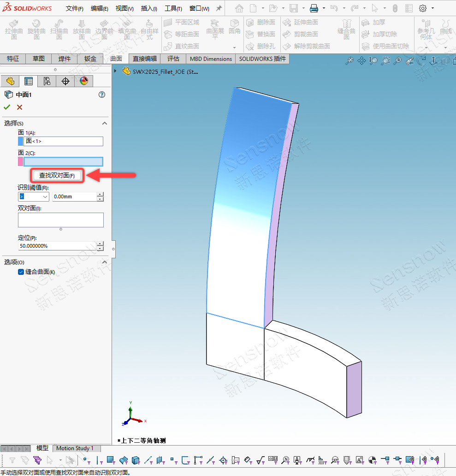Open the ConfigurationManager panel icon
The height and width of the screenshot is (476, 456).
pos(47,81)
